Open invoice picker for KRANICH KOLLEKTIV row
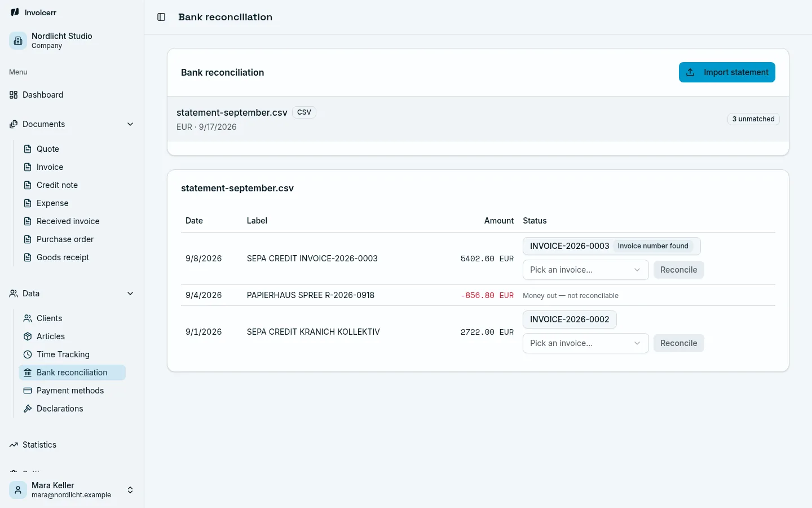This screenshot has width=812, height=508. [586, 343]
